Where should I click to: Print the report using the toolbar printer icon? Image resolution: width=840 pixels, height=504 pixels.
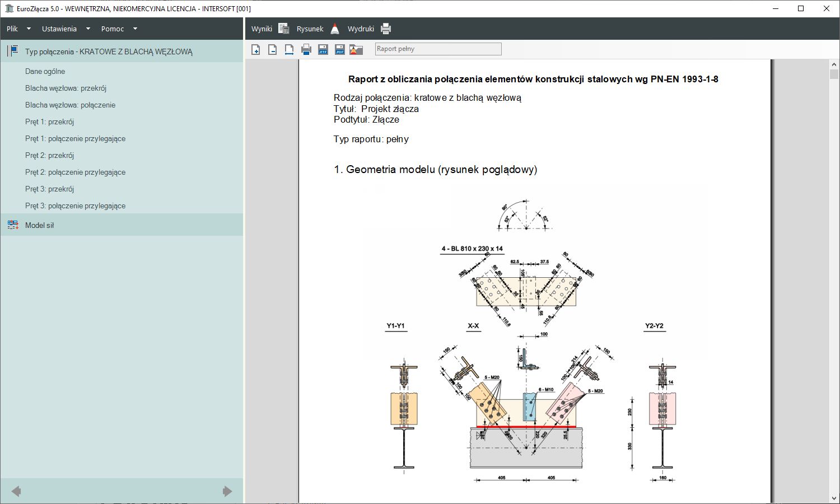point(306,49)
